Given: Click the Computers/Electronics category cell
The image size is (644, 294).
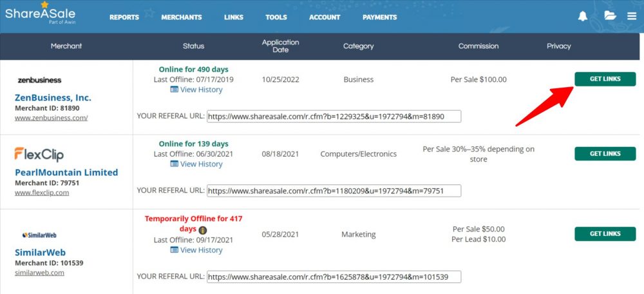Looking at the screenshot, I should click(x=359, y=154).
